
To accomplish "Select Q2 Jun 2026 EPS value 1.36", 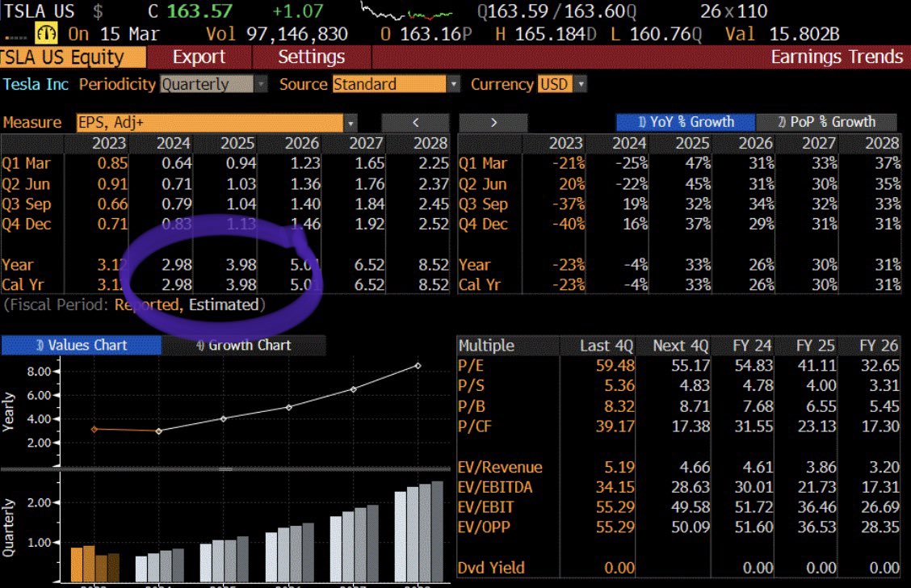I will [305, 184].
